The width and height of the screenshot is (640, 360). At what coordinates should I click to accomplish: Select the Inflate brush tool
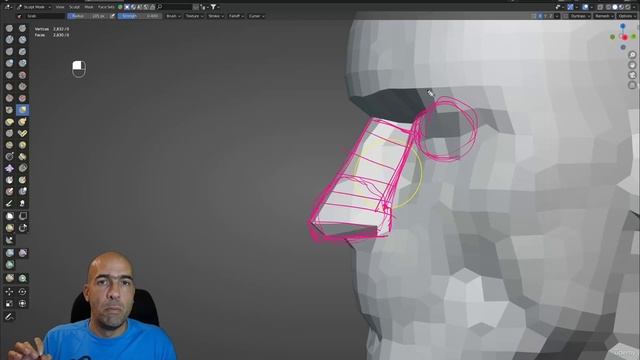[9, 63]
